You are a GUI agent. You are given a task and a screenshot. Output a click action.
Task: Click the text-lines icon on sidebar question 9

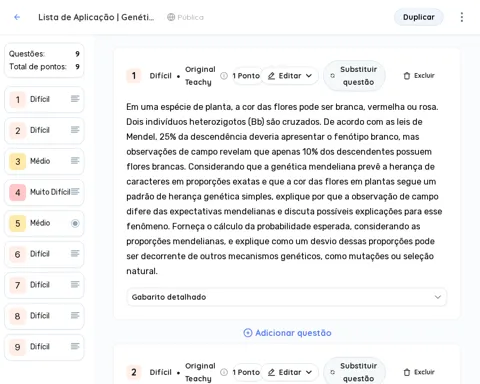click(x=75, y=346)
